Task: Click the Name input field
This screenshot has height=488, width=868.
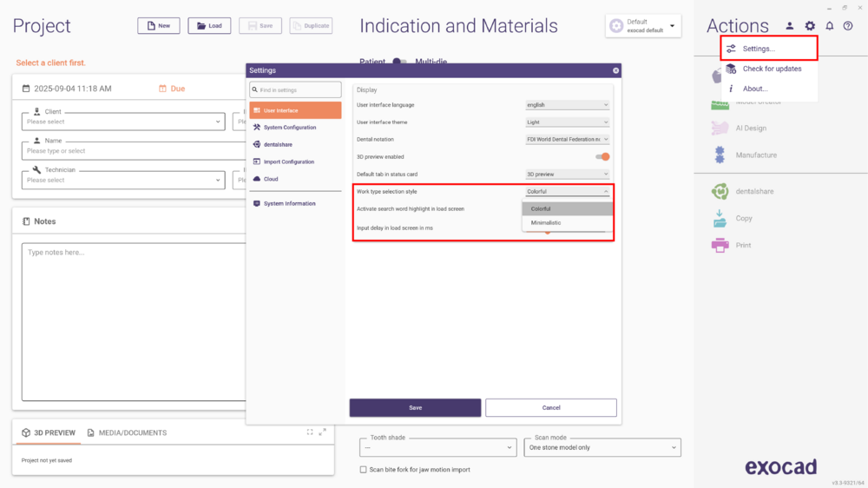Action: coord(134,151)
